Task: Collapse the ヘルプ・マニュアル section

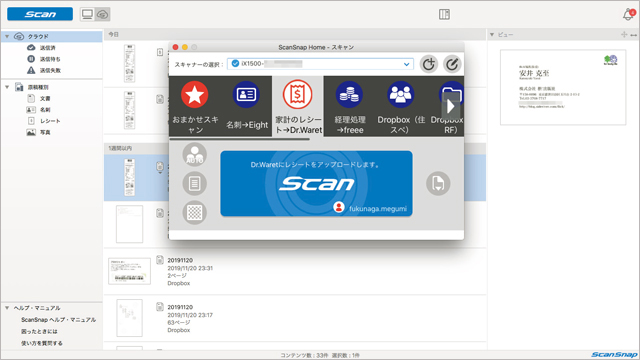Action: point(7,308)
